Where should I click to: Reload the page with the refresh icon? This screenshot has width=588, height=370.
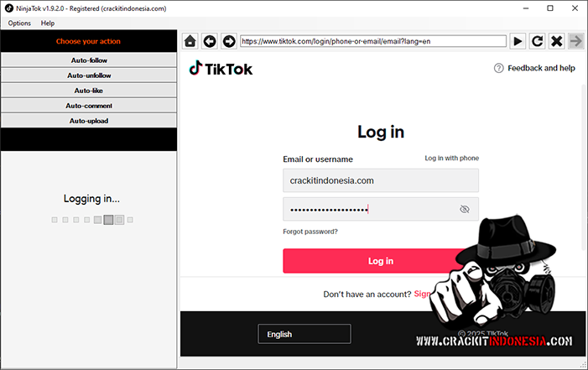click(x=537, y=41)
